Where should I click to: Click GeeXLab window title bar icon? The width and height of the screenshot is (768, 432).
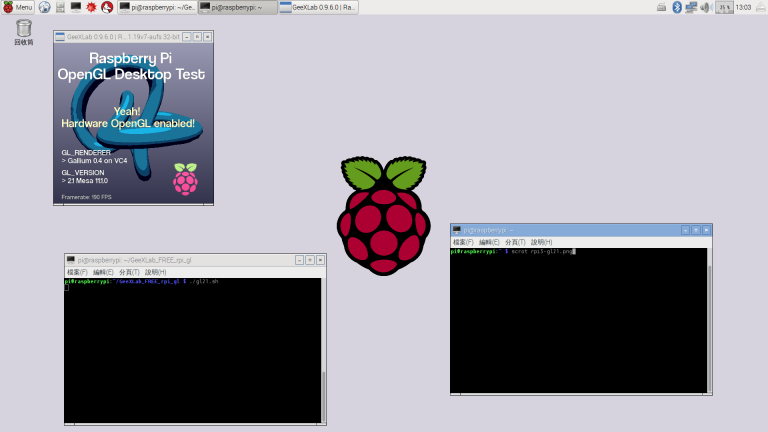(x=60, y=37)
